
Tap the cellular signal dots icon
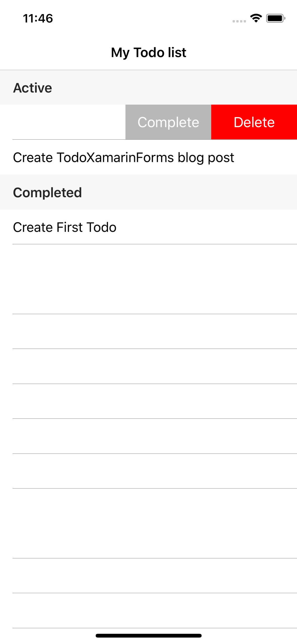point(239,21)
